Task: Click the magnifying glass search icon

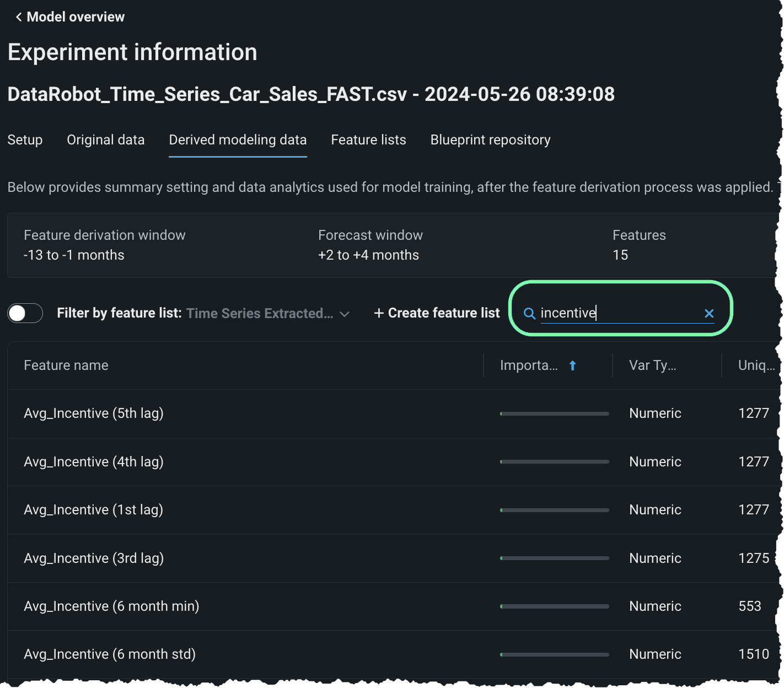Action: coord(529,314)
